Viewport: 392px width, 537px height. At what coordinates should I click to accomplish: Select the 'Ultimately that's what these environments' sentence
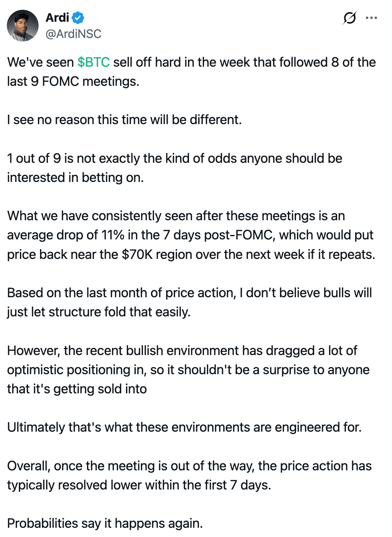(x=184, y=427)
